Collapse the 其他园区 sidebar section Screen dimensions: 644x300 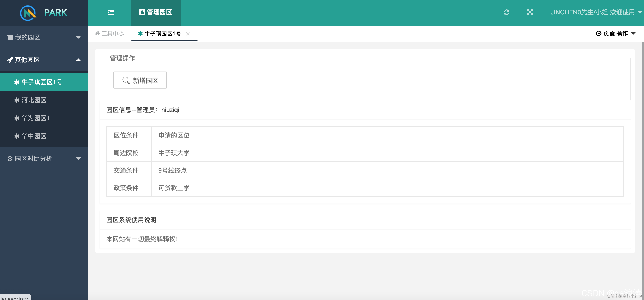78,60
